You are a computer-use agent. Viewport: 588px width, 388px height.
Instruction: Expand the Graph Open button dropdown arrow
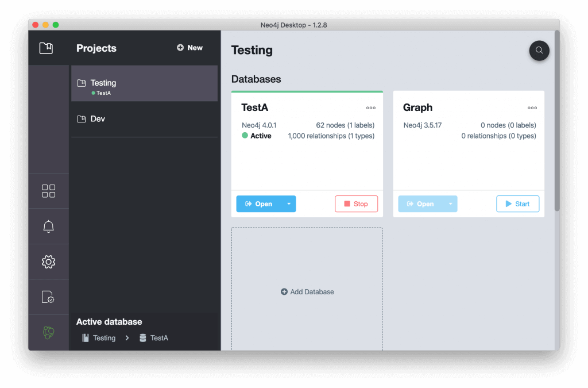tap(451, 203)
